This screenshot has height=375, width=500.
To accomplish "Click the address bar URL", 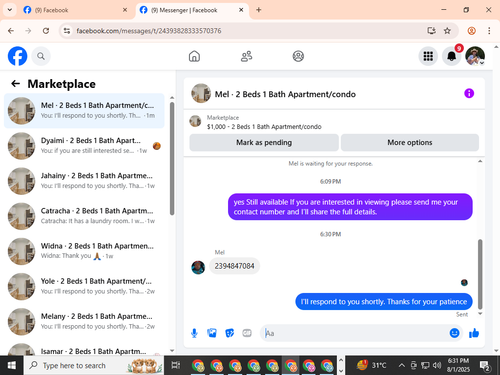I will pos(149,31).
